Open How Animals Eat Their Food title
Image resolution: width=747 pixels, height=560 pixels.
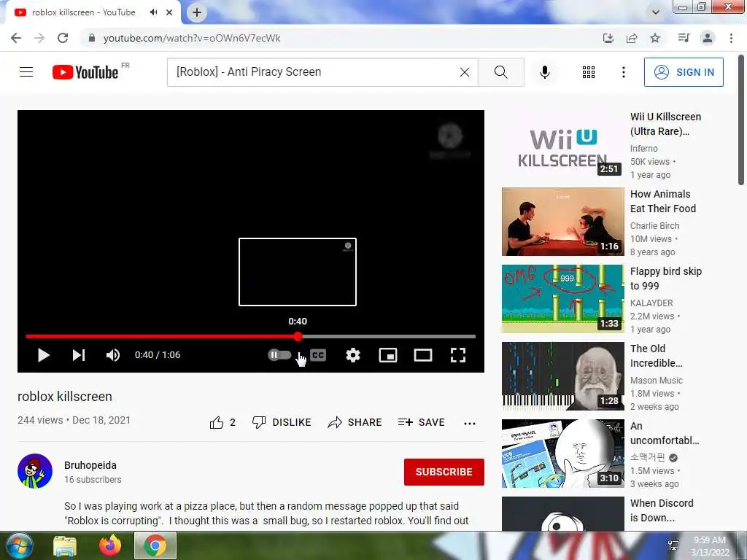[663, 201]
